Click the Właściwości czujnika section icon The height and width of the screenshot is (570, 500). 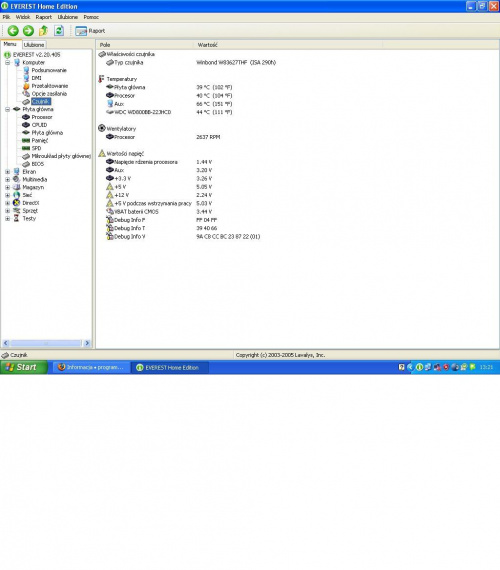[102, 54]
